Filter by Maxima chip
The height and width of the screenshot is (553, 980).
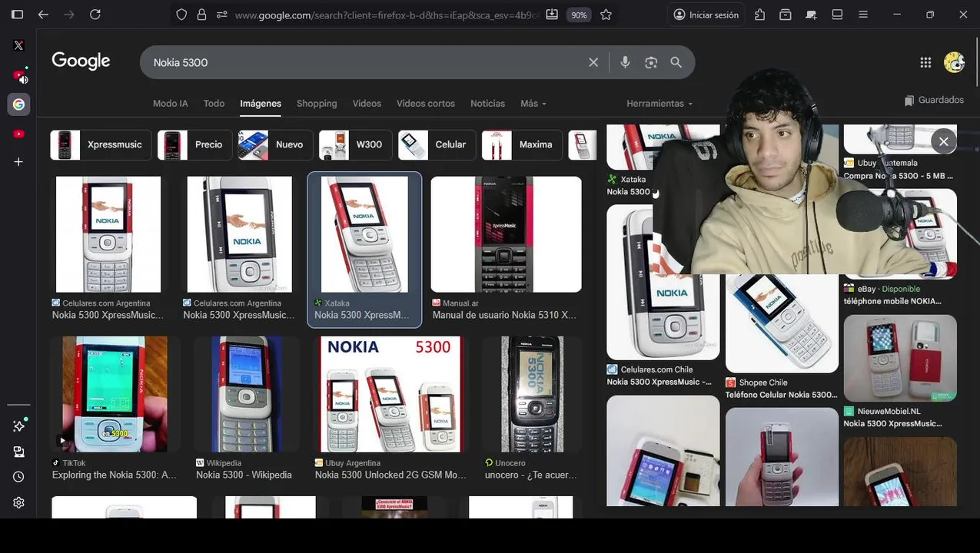pyautogui.click(x=522, y=144)
